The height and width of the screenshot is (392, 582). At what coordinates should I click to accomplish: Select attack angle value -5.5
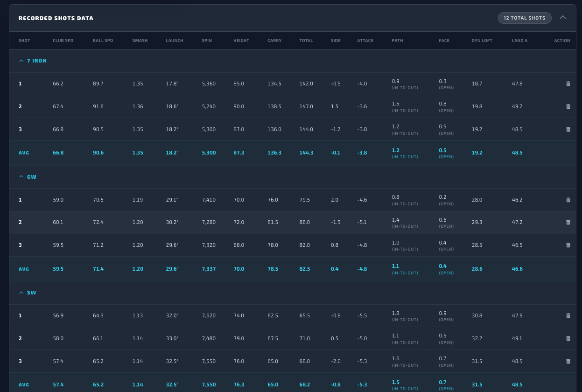(x=362, y=315)
